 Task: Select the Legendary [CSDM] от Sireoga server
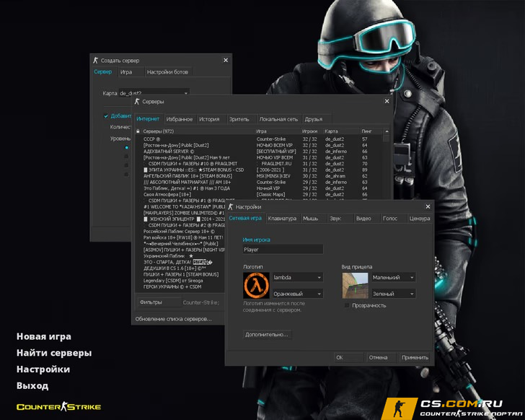point(180,280)
